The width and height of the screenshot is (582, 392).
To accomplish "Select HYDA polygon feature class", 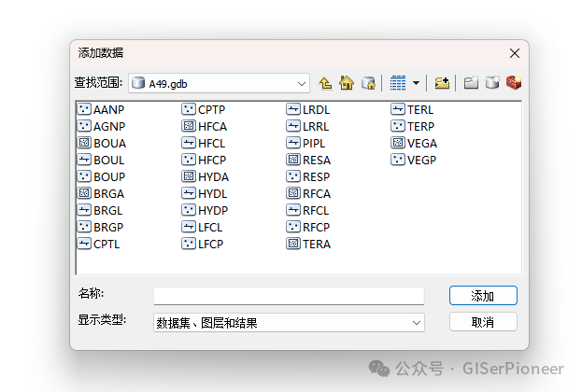I will 206,177.
